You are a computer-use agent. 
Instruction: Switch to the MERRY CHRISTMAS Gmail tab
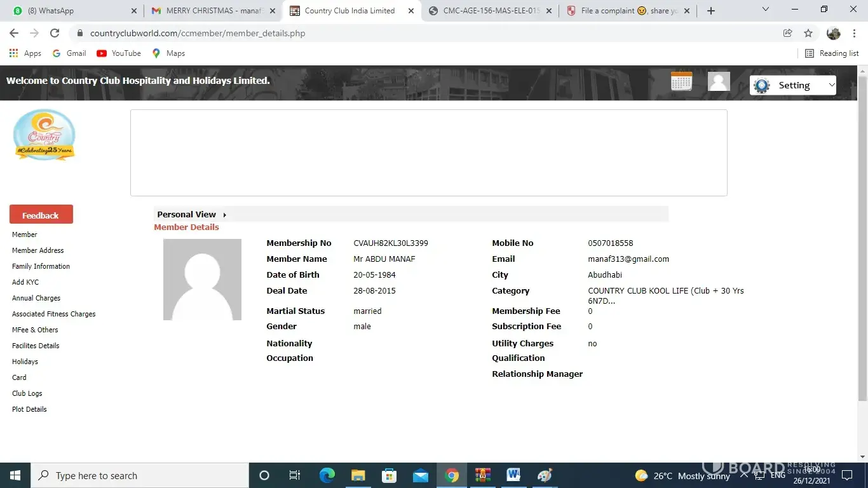[x=213, y=11]
